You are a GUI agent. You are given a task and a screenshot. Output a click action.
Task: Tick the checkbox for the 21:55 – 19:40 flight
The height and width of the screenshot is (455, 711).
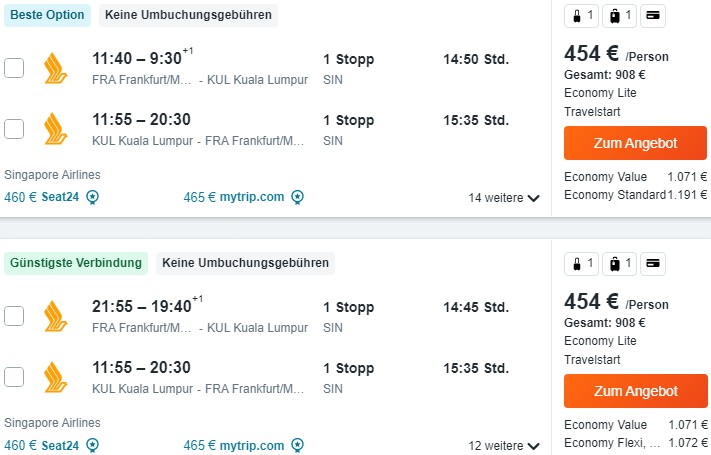point(14,316)
